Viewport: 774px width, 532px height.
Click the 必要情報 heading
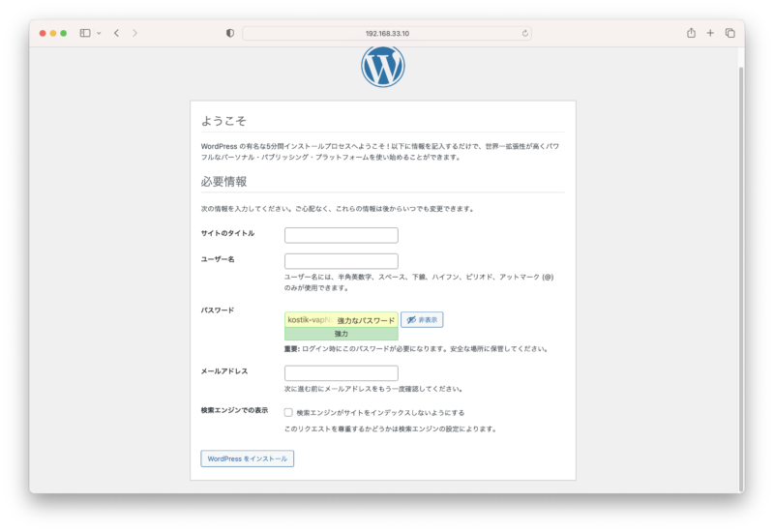[x=223, y=182]
